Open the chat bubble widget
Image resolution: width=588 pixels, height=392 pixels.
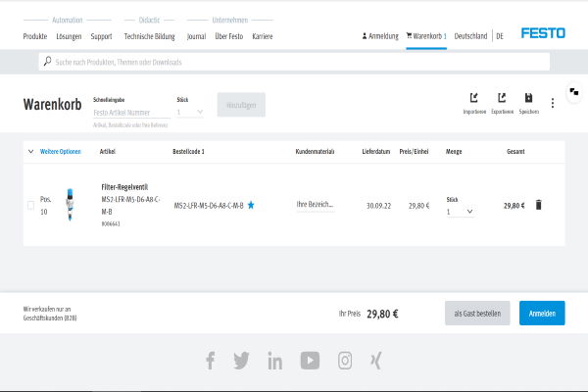pos(574,92)
